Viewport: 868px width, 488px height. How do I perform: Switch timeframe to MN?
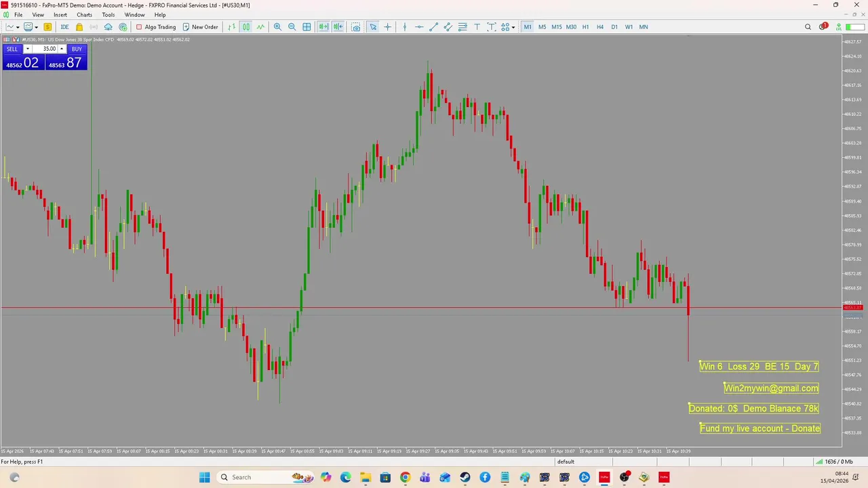[x=644, y=27]
